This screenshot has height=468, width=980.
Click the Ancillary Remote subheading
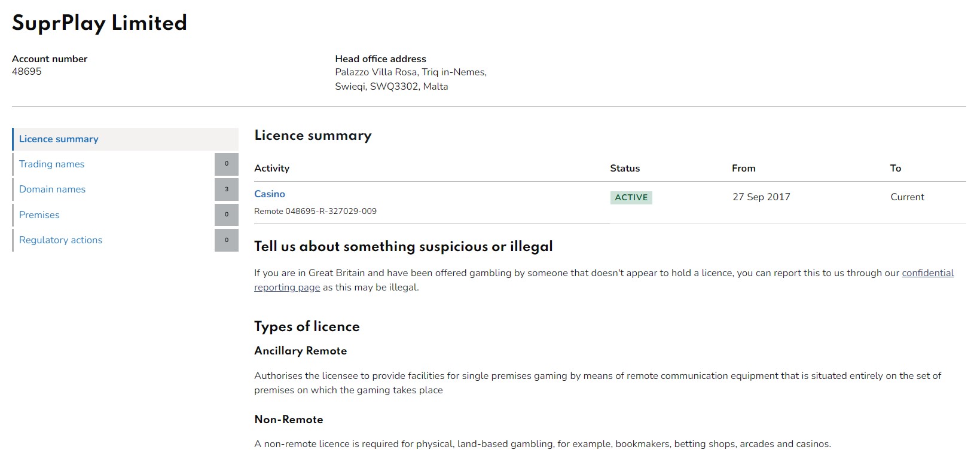pos(301,351)
